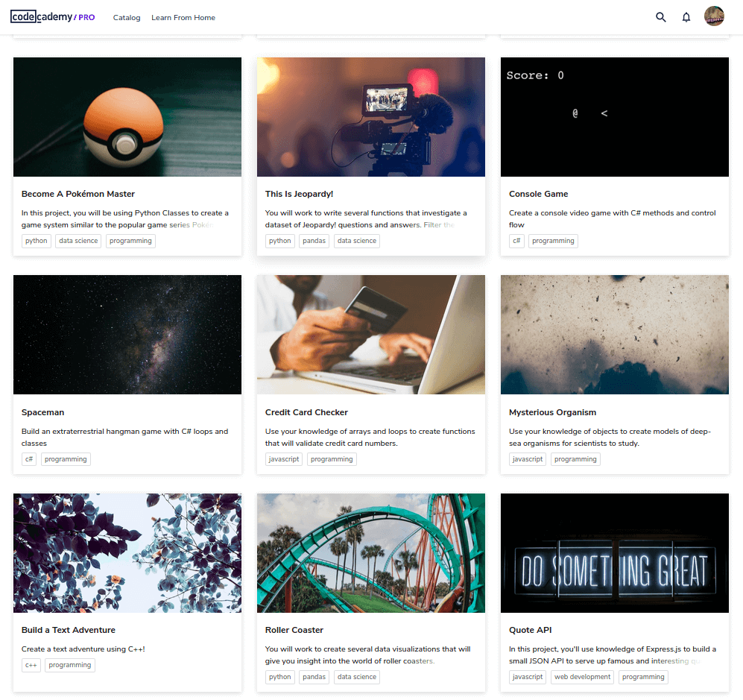Select programming tag on Text Adventure card
Screen dimensions: 743x700
pos(69,665)
